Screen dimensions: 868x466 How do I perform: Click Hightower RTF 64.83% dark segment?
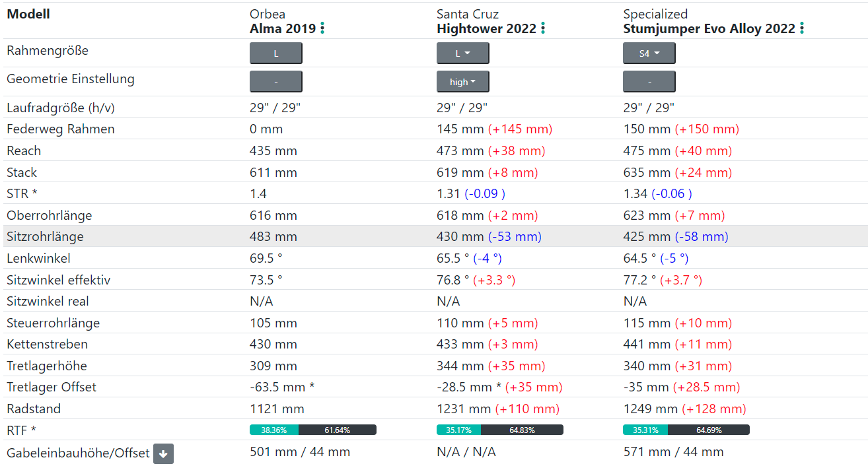(522, 430)
